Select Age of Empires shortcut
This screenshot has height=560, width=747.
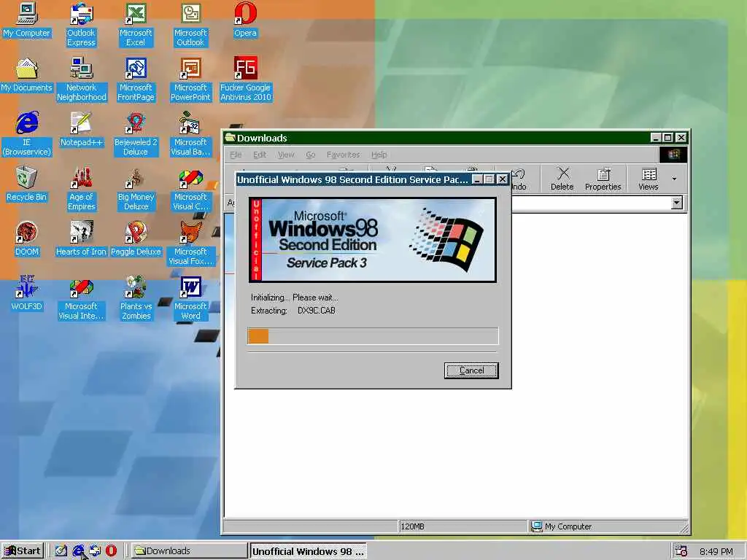pos(82,189)
